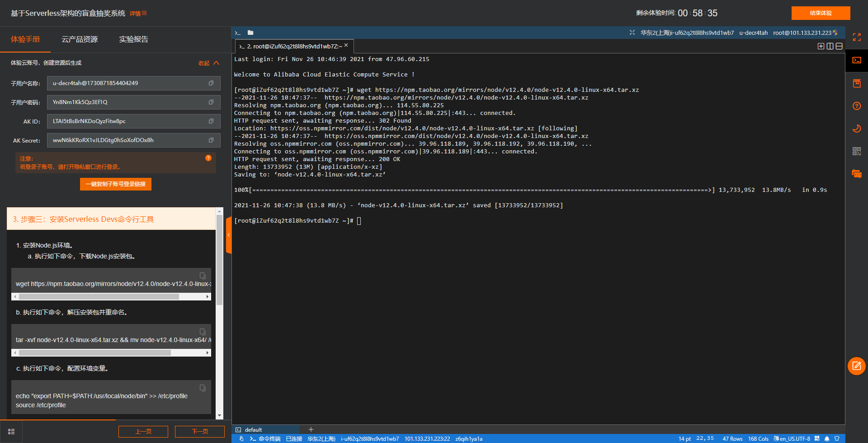Viewport: 868px width, 443px height.
Task: Open the chat support icon in right sidebar
Action: [x=857, y=174]
